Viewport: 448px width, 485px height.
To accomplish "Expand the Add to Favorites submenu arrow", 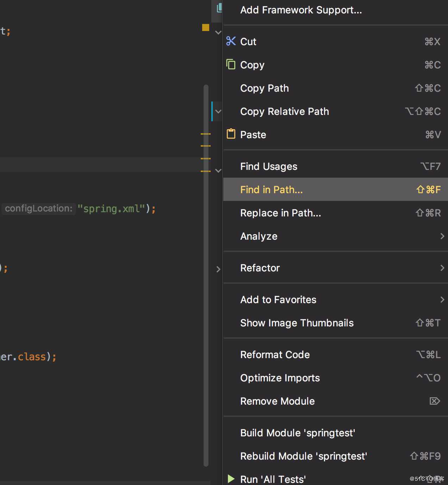I will click(442, 300).
